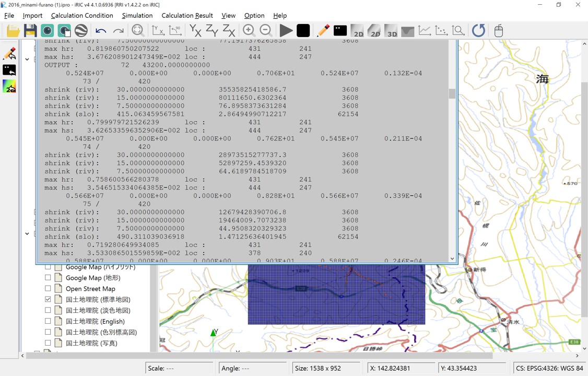Screen dimensions: 588x376
Task: Zoom out with the magnifier minus icon
Action: 265,30
